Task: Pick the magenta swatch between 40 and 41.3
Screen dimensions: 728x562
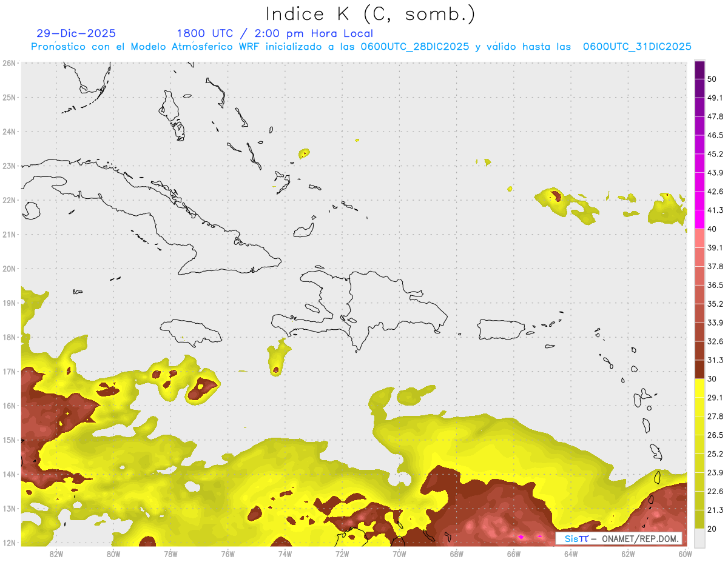Action: click(x=699, y=219)
